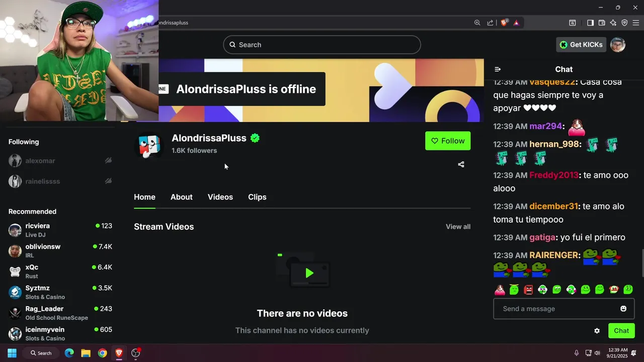Open the About tab

click(181, 197)
